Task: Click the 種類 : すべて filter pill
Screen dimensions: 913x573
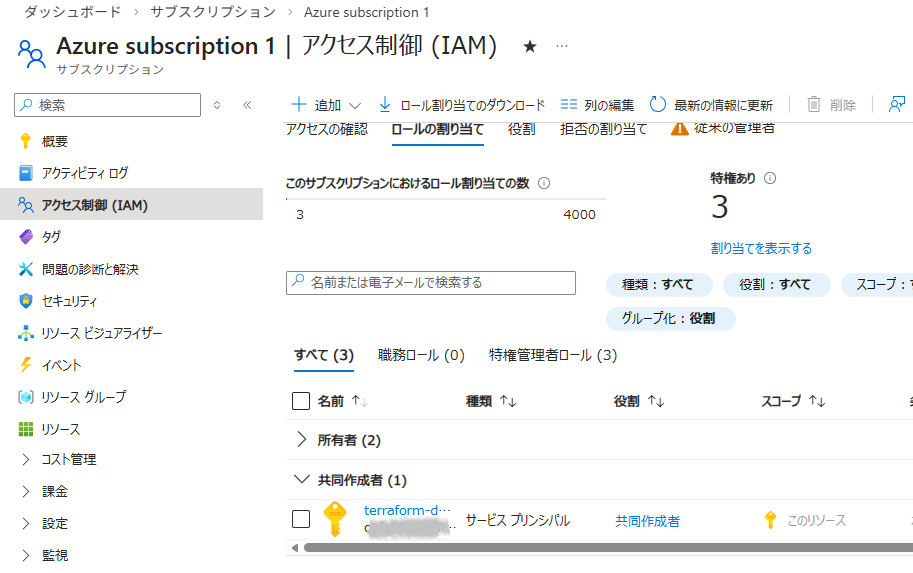Action: (x=659, y=284)
